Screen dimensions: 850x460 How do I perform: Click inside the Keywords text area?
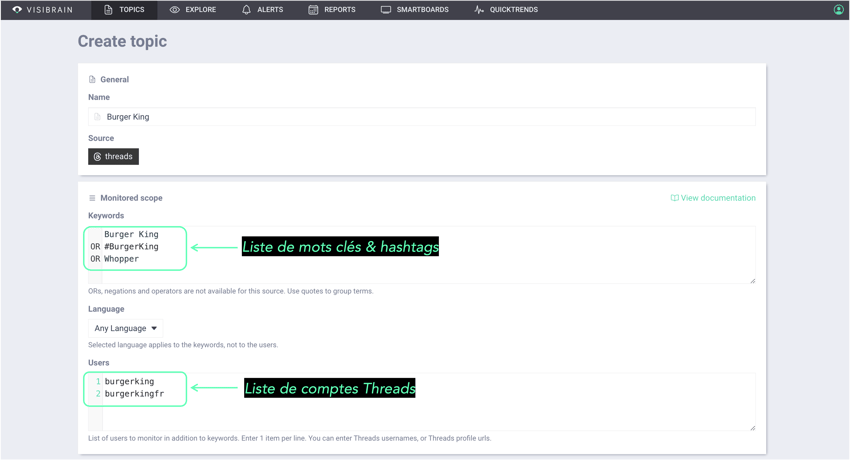[x=422, y=255]
